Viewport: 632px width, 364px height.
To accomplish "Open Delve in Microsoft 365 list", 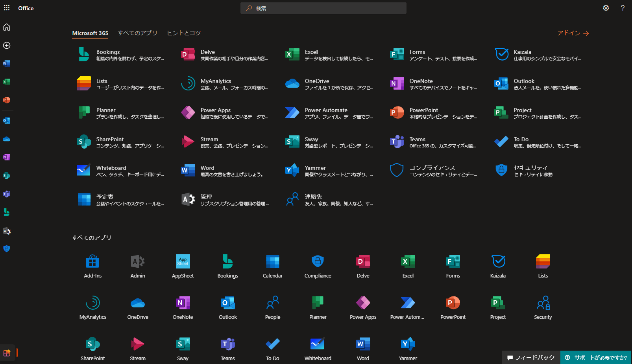I will coord(225,55).
